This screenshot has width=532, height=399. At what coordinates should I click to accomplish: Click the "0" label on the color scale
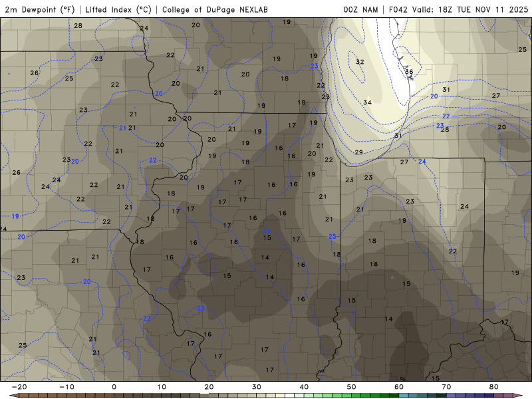tap(114, 387)
